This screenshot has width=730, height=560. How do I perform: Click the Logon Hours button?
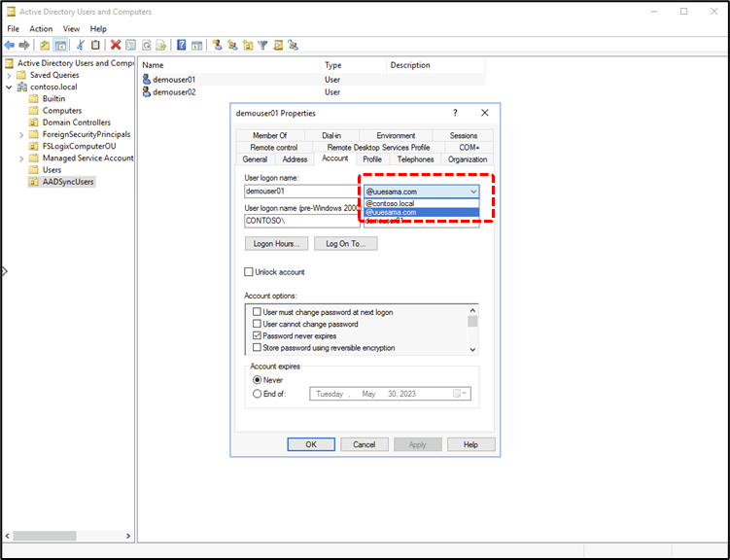276,243
